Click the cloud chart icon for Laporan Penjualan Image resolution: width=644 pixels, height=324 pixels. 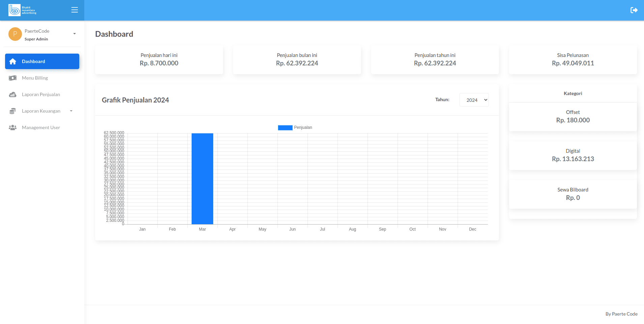pyautogui.click(x=13, y=94)
